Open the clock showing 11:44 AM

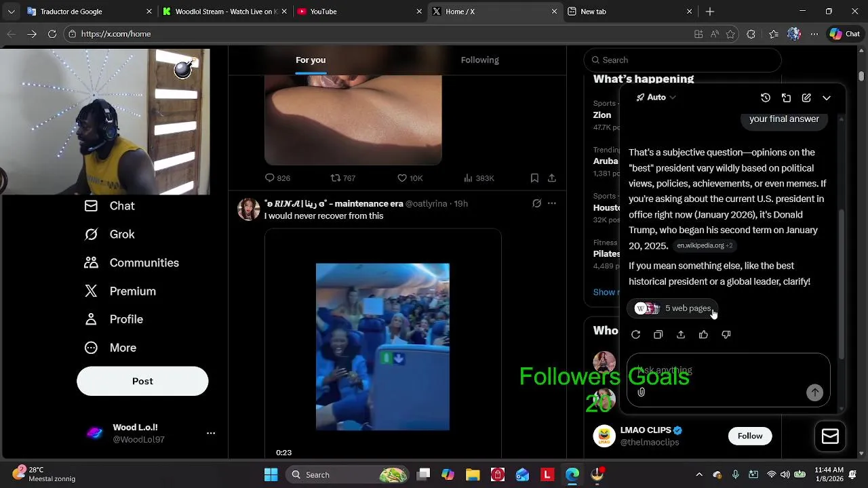coord(829,474)
